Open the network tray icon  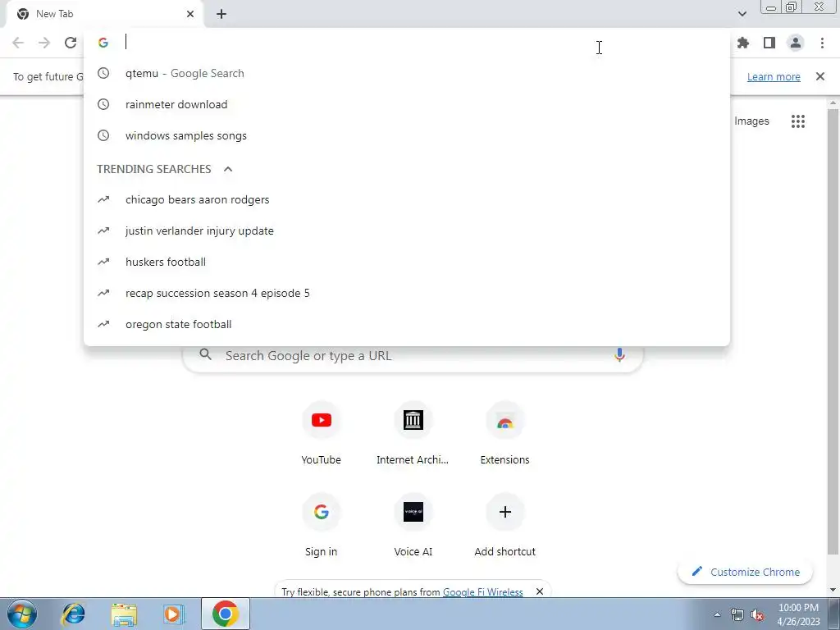(x=737, y=615)
